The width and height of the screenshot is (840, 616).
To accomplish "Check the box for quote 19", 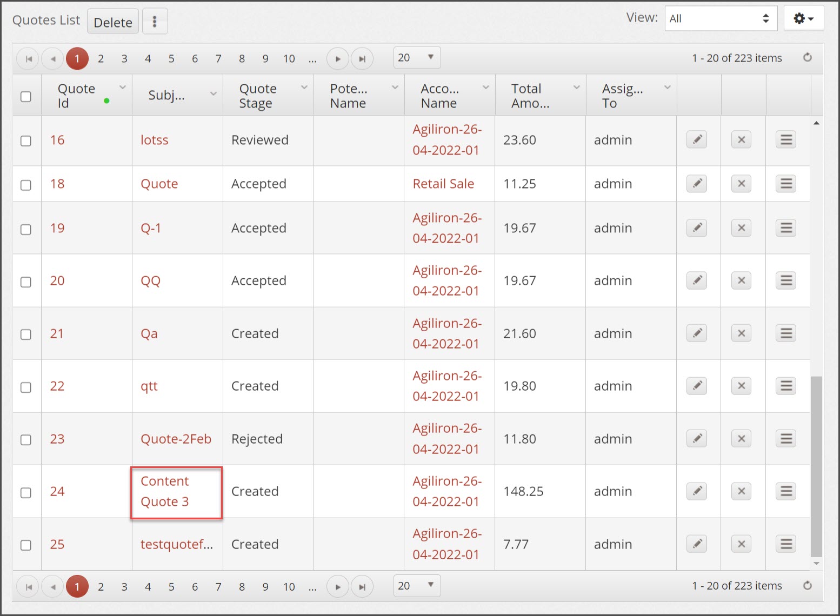I will [x=26, y=229].
